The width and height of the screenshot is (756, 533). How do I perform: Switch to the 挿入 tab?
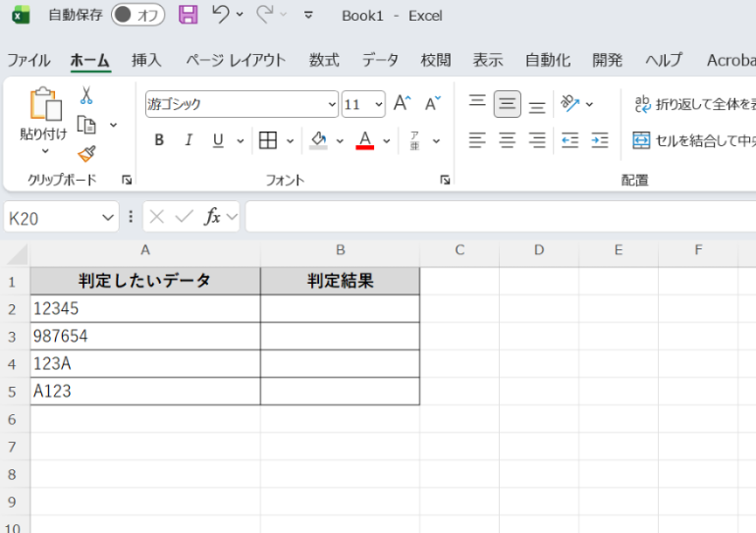[x=146, y=60]
